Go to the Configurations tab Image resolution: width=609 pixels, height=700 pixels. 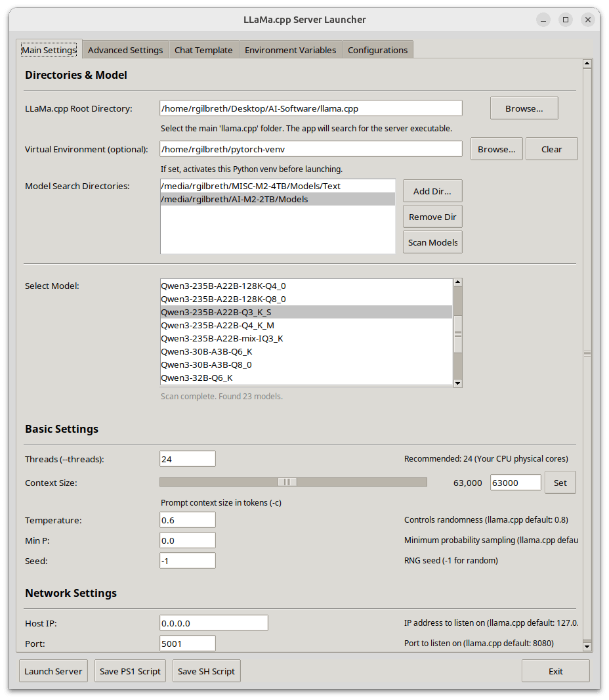coord(377,49)
